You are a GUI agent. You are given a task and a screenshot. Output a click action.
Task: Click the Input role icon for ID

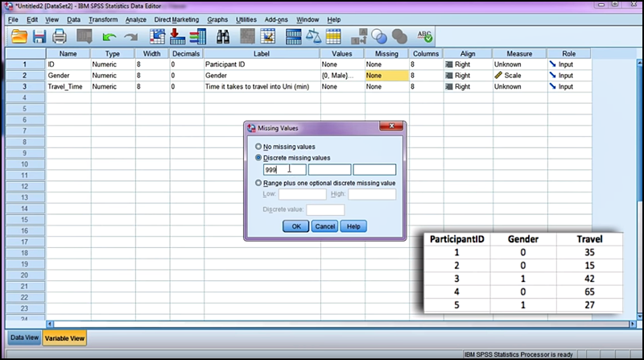[552, 64]
